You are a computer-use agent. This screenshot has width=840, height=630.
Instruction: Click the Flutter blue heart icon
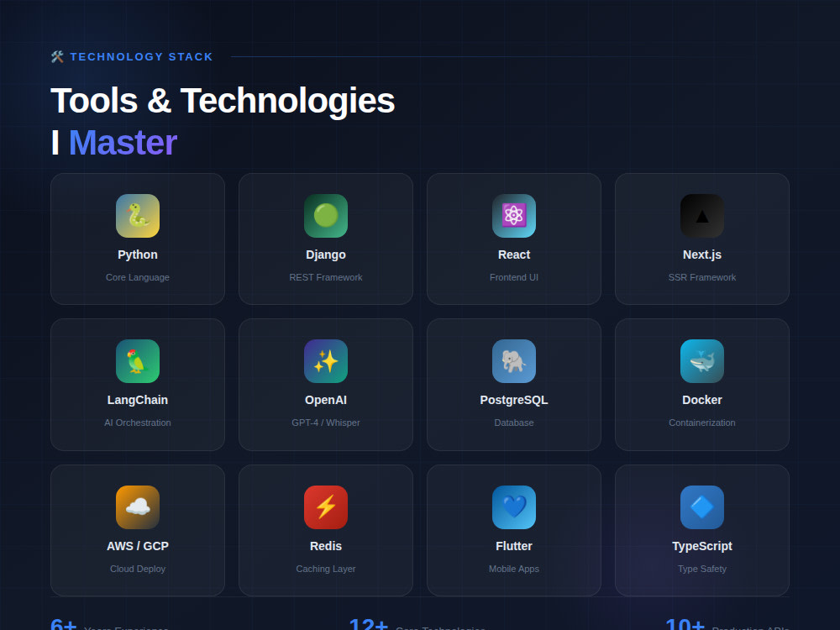click(x=514, y=507)
